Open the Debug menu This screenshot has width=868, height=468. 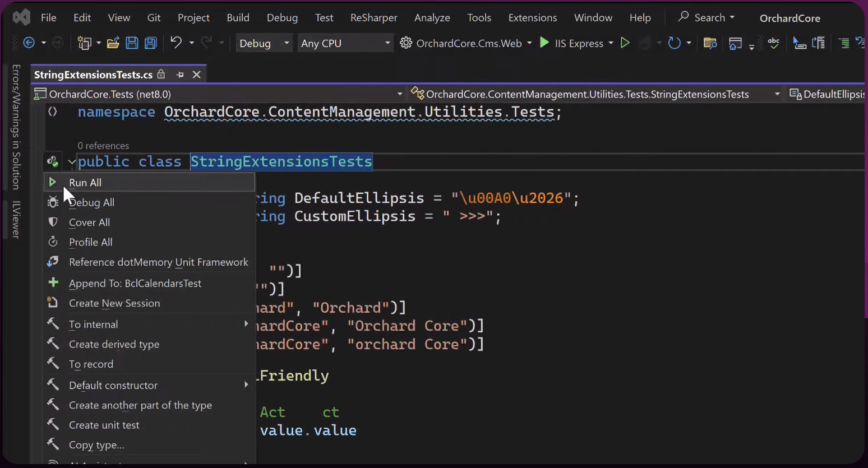(x=282, y=18)
